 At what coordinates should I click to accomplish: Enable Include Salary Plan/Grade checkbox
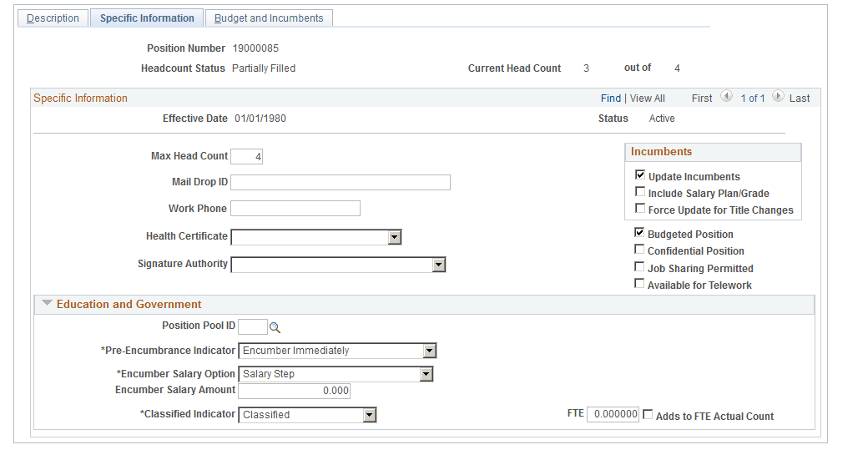click(x=640, y=192)
